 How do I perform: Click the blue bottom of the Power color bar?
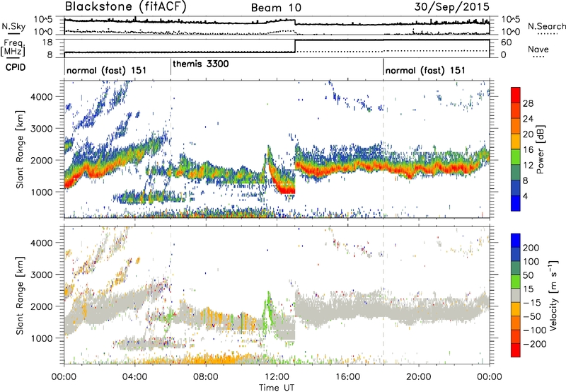(516, 204)
